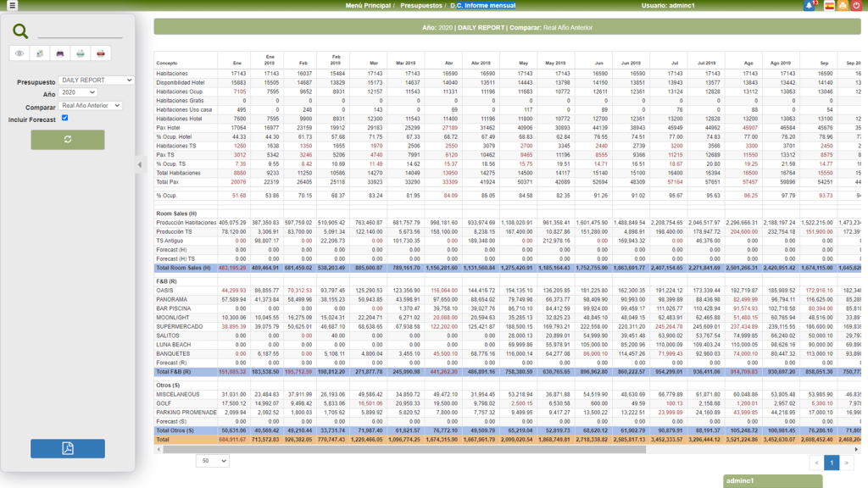Click the green printer icon
This screenshot has width=868, height=488.
point(81,53)
